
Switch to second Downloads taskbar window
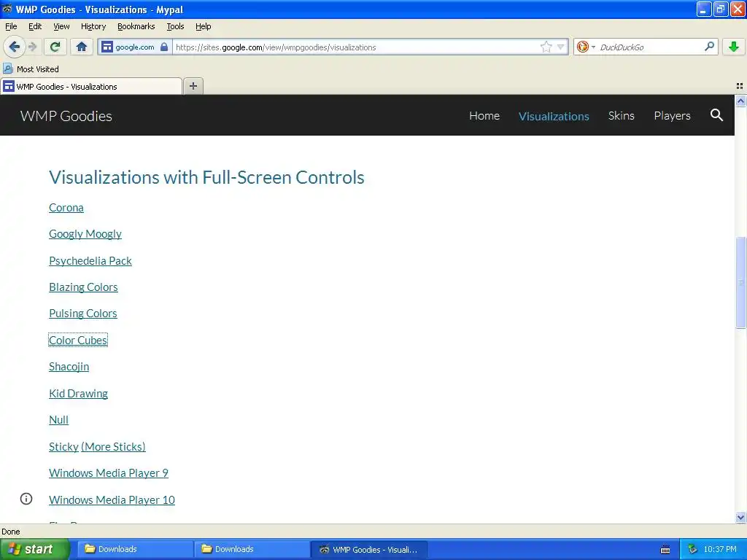coord(252,549)
